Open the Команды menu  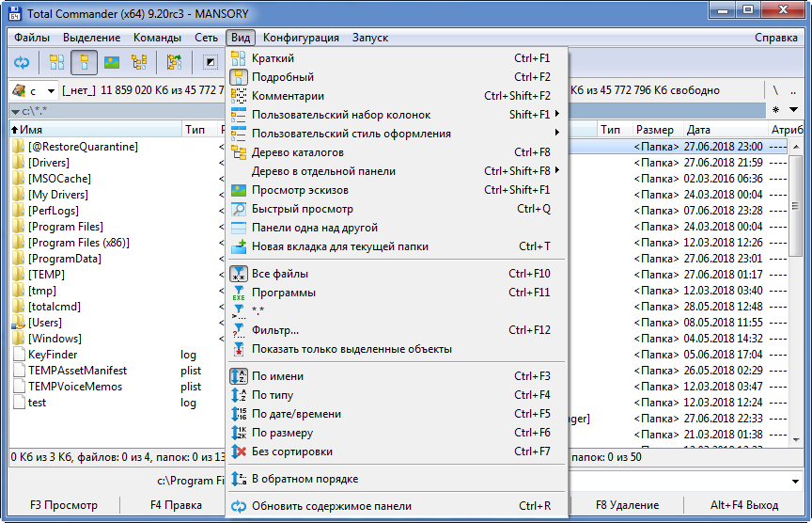pos(158,38)
